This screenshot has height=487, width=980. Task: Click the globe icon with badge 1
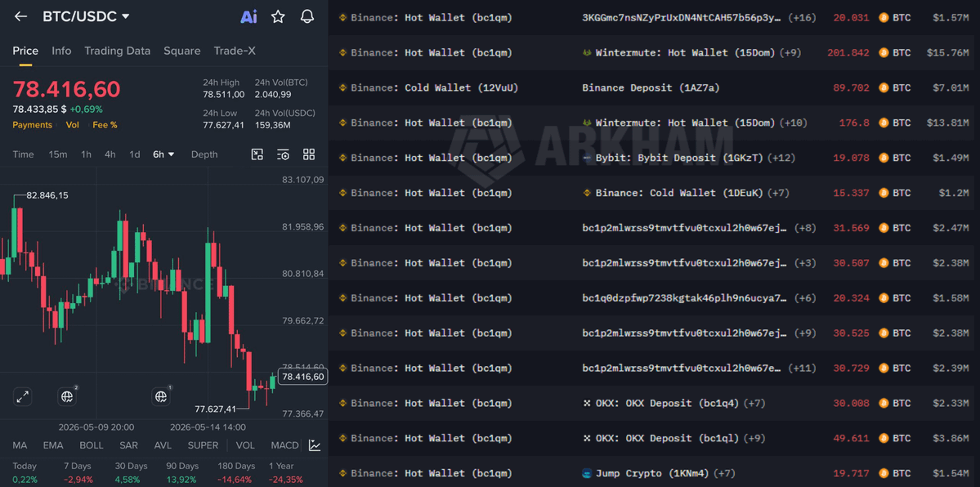[x=161, y=396]
